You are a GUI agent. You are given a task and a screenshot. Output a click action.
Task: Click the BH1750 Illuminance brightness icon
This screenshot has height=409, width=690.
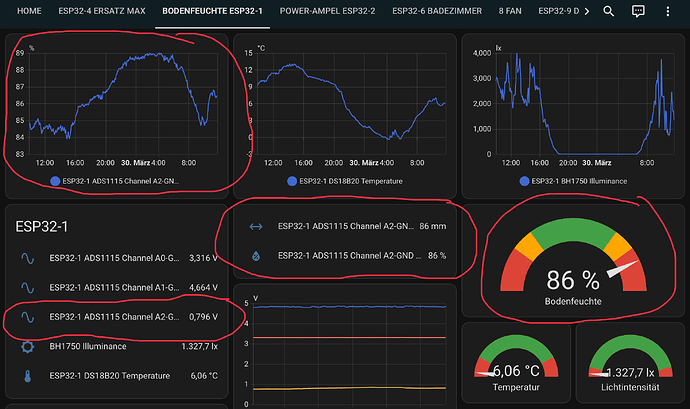pyautogui.click(x=28, y=346)
